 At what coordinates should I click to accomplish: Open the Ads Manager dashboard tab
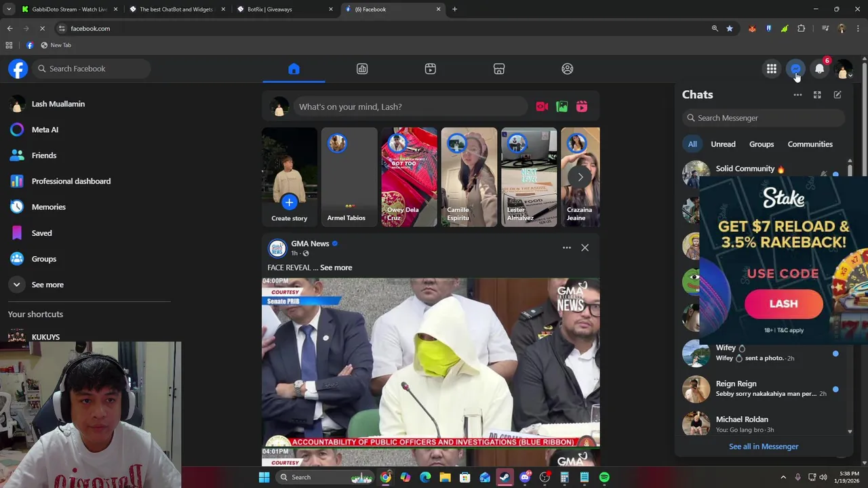click(x=362, y=68)
